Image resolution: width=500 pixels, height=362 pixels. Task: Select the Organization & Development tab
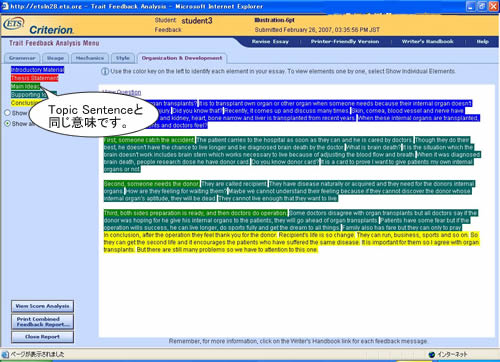pyautogui.click(x=182, y=58)
